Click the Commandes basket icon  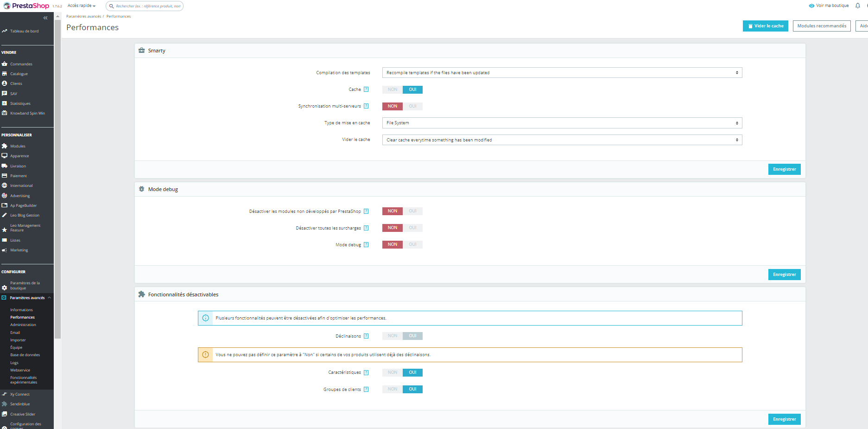click(5, 64)
